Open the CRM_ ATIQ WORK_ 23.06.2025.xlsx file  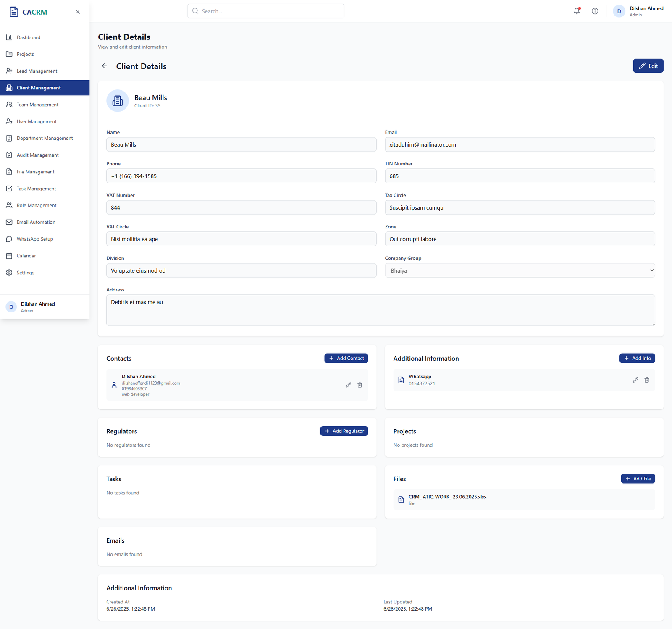coord(447,497)
